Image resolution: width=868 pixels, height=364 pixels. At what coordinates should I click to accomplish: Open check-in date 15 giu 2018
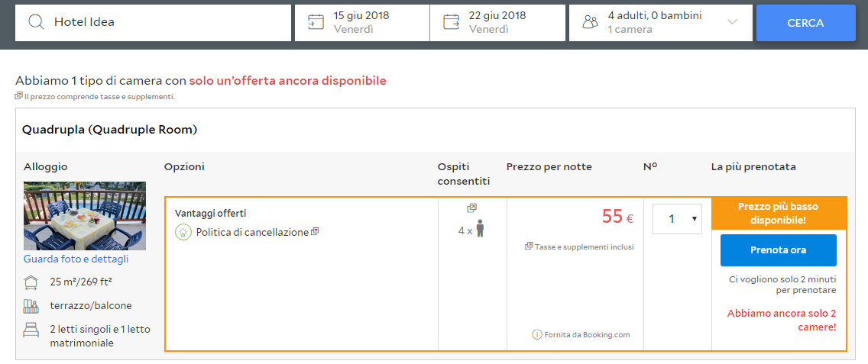click(362, 22)
